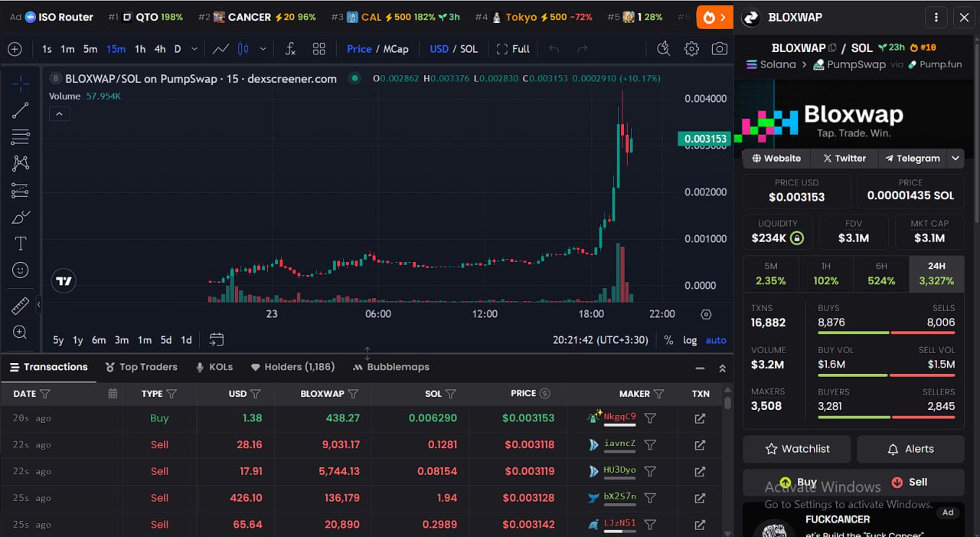Open the emoji icons tool

point(21,270)
